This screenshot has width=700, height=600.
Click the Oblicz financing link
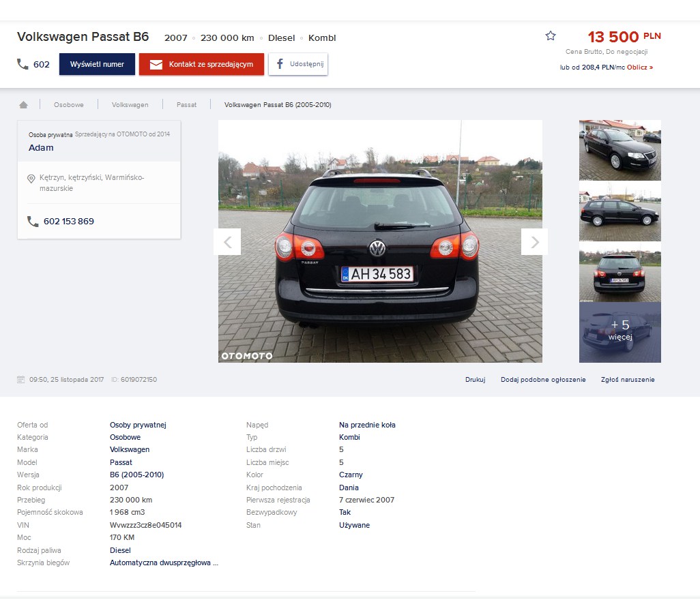pos(639,67)
